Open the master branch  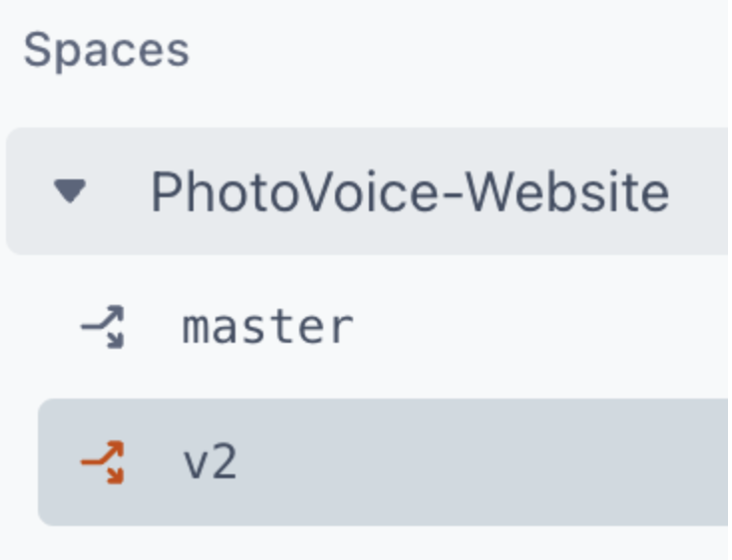coord(267,327)
